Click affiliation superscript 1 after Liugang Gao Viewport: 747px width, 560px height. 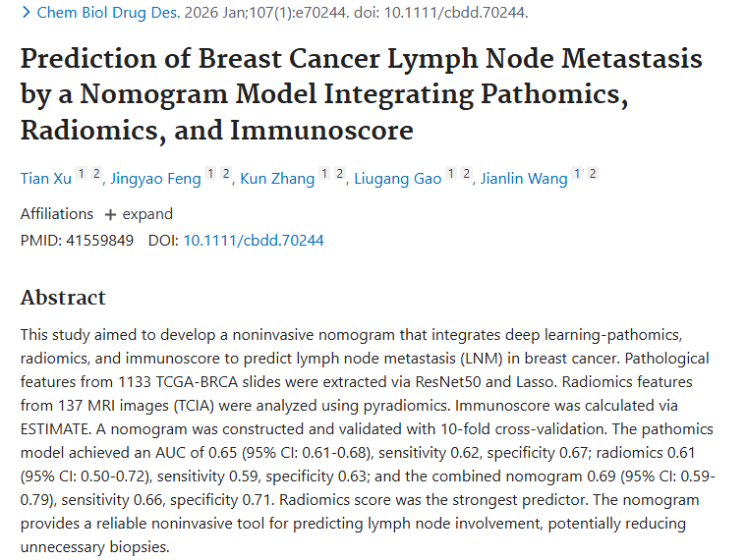(x=451, y=174)
